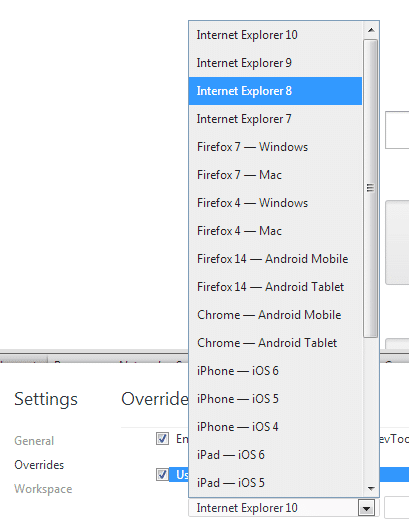Uncheck the User Agent checkbox
This screenshot has width=409, height=531.
pyautogui.click(x=163, y=474)
